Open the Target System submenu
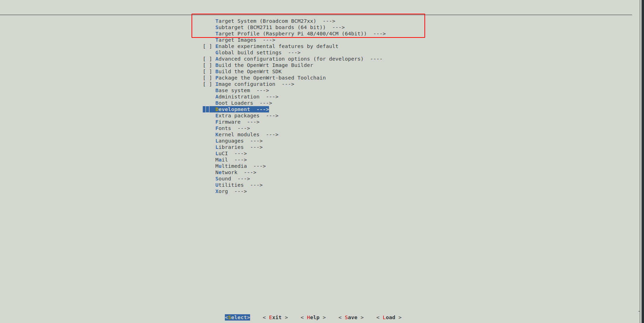The height and width of the screenshot is (323, 644). click(265, 21)
